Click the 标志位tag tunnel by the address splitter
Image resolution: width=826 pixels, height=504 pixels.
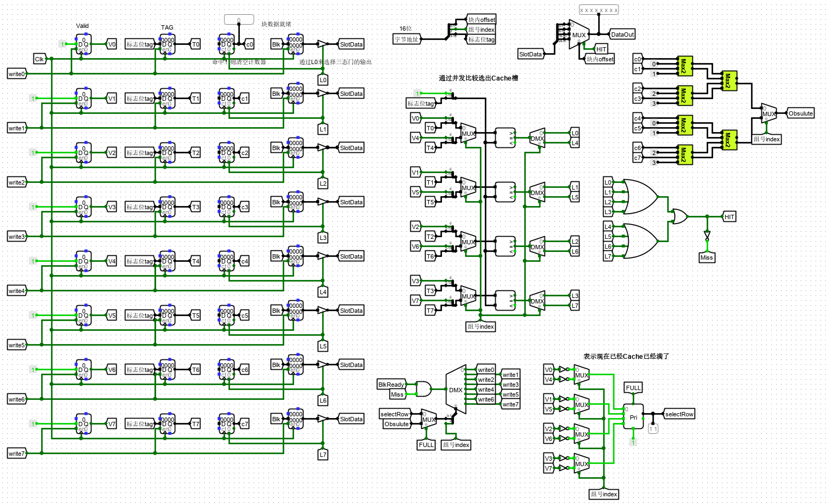coord(481,39)
